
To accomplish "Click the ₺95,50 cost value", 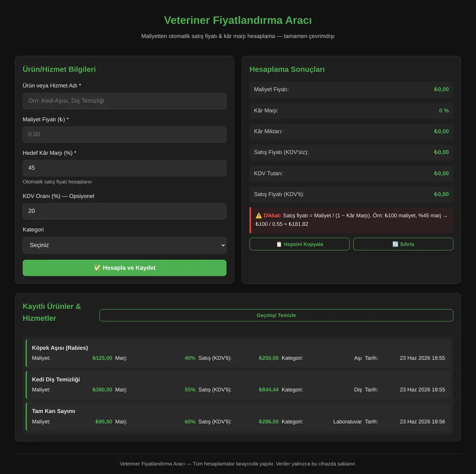I will point(104,422).
